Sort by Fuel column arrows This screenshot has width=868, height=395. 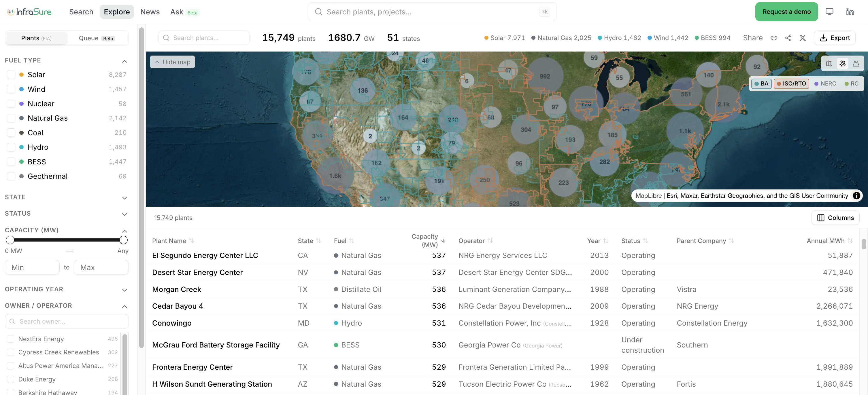click(x=352, y=241)
